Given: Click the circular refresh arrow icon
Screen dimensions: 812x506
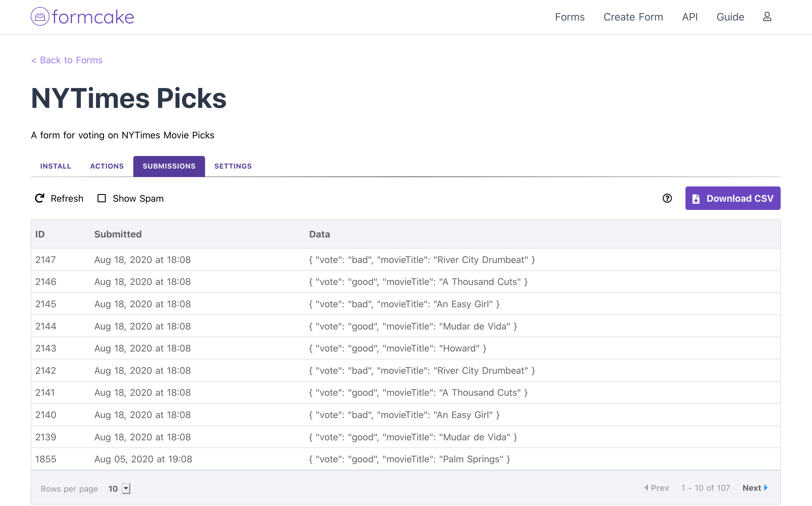Looking at the screenshot, I should click(x=40, y=198).
